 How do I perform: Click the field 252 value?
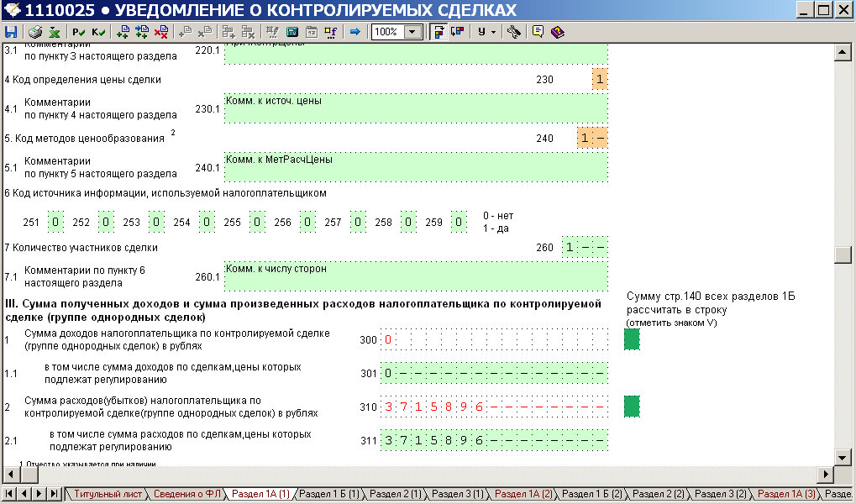tap(106, 223)
